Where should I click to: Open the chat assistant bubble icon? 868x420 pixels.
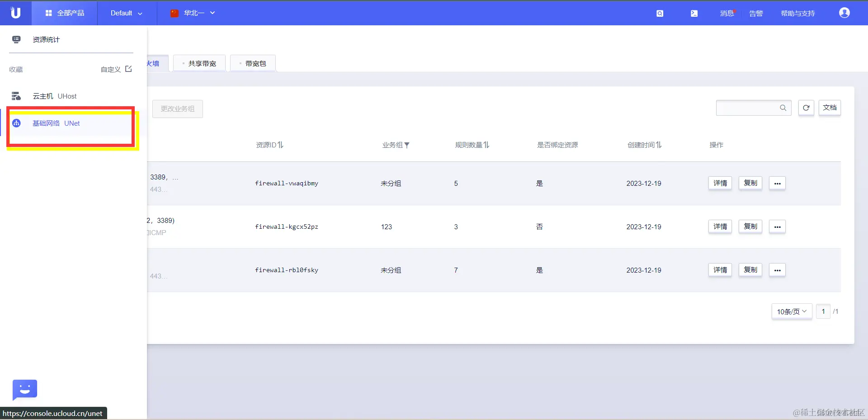24,390
